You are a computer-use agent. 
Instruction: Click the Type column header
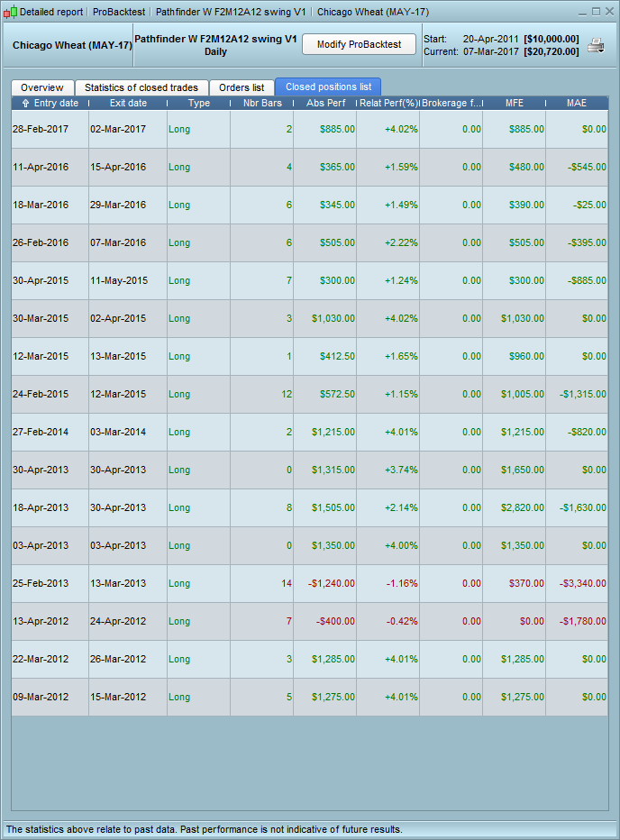tap(198, 104)
